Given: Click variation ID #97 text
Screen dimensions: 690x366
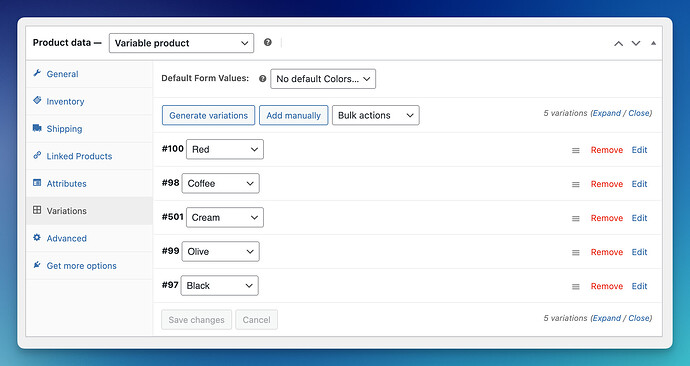Looking at the screenshot, I should [170, 285].
